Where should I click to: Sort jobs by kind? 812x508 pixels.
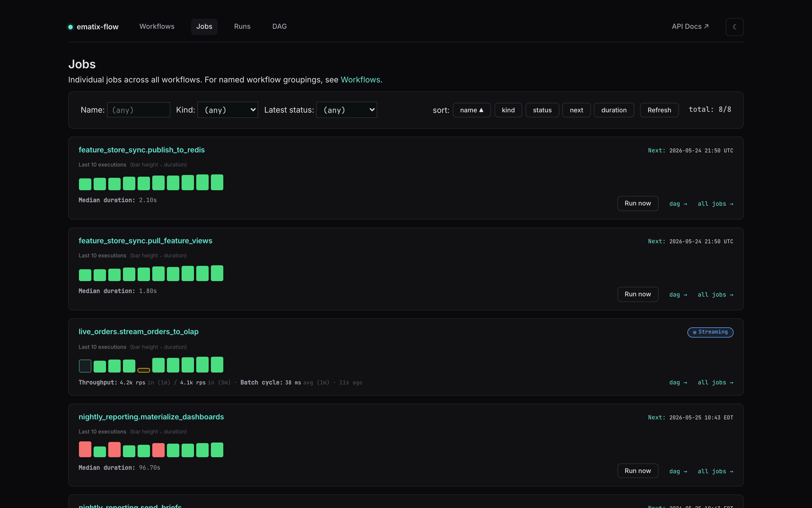[x=508, y=110]
